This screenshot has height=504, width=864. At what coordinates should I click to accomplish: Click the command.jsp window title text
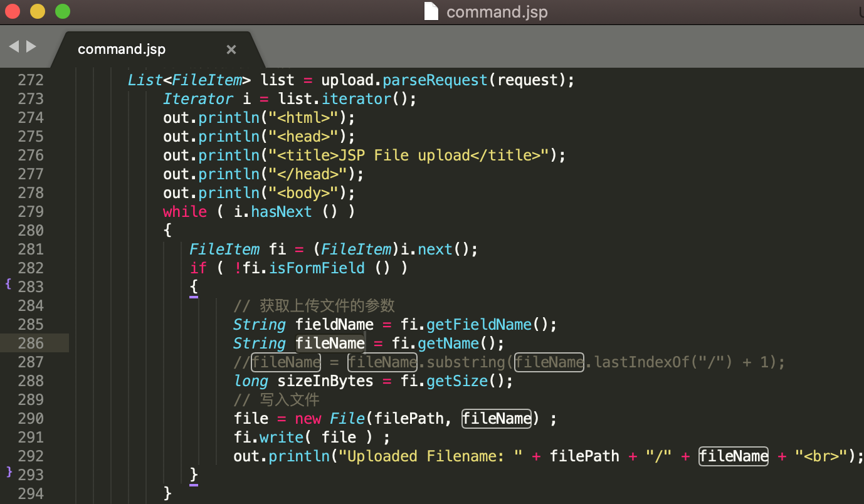click(x=497, y=12)
